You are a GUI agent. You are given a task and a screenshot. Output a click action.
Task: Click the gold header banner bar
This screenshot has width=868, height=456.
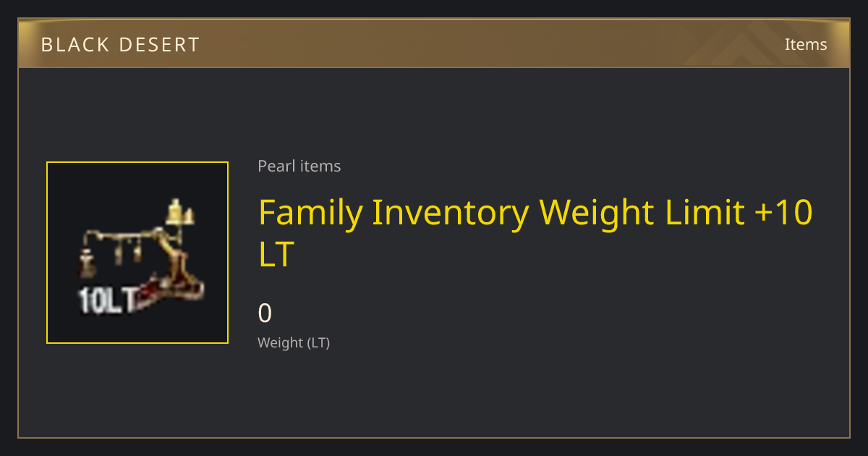click(x=434, y=44)
